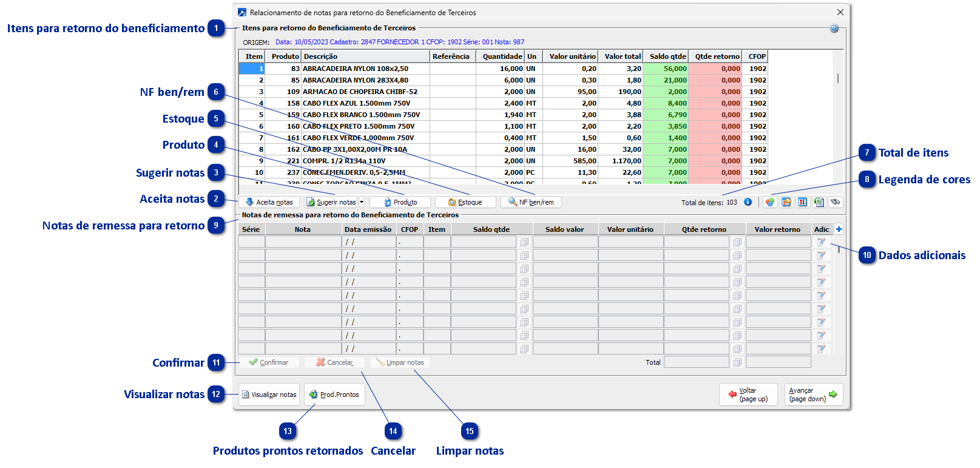Expand the Sugerir notas dropdown arrow

pyautogui.click(x=362, y=202)
